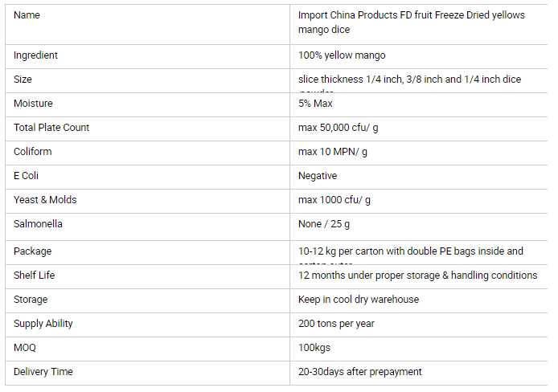Click the E Coli Negative value
558x392 pixels.
point(318,176)
